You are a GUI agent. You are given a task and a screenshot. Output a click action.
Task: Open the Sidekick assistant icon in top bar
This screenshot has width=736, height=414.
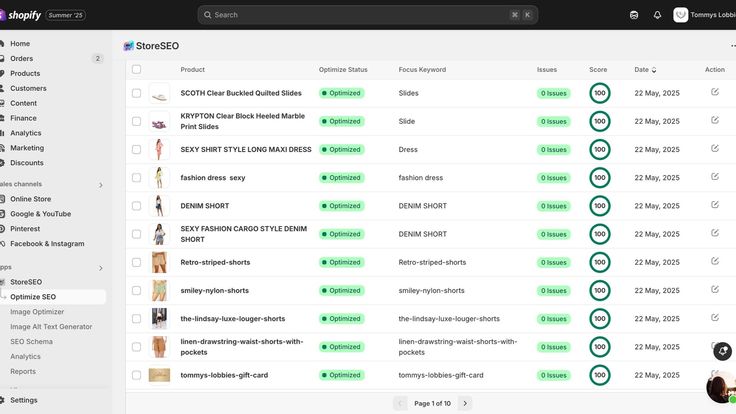pos(634,15)
